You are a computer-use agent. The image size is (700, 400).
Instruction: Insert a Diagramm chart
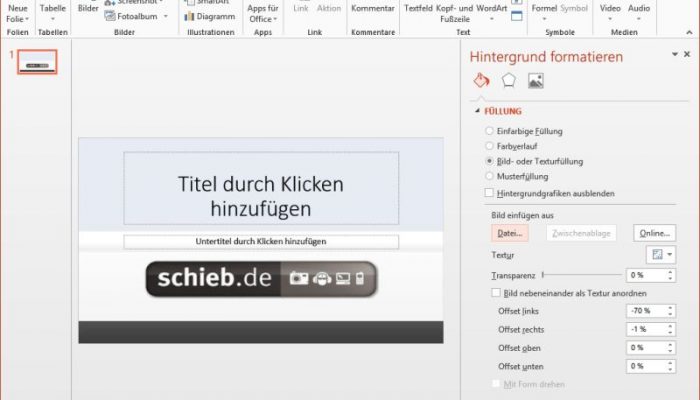(x=210, y=17)
